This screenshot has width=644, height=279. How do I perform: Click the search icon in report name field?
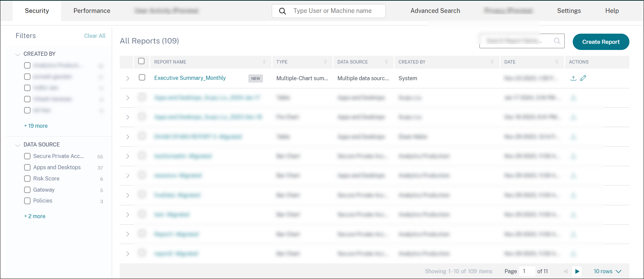point(557,41)
